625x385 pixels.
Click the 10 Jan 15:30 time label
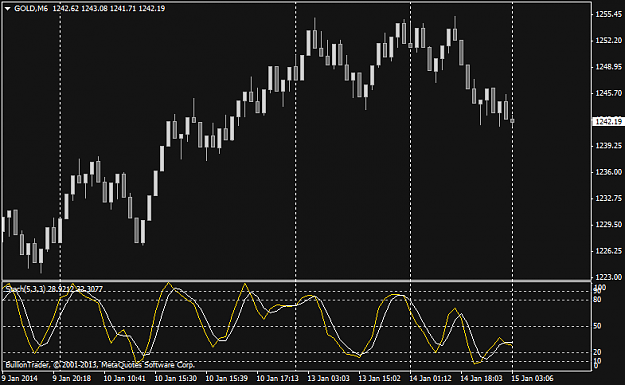(175, 378)
